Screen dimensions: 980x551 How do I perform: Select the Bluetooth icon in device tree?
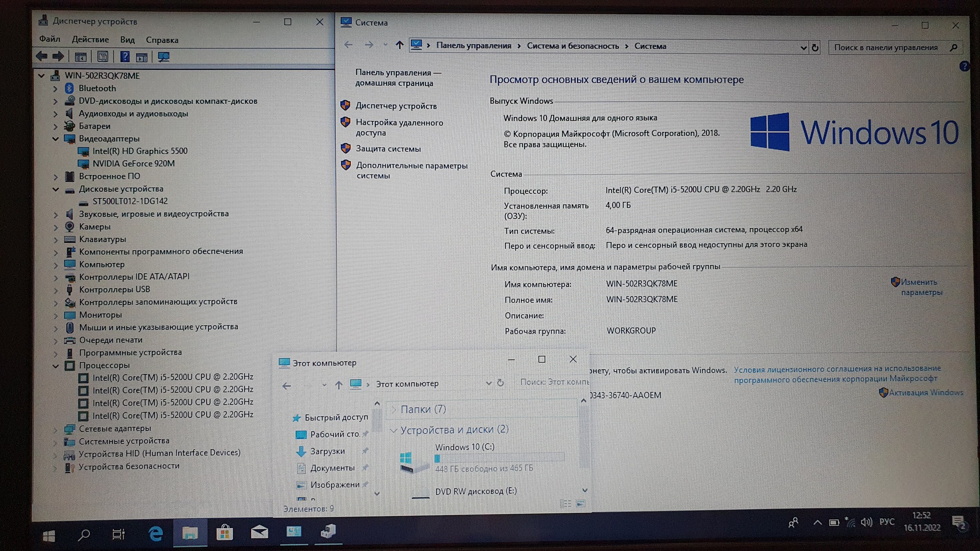pos(69,88)
